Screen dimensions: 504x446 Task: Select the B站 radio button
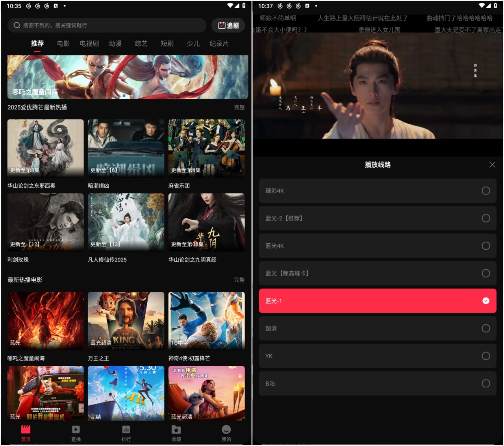[486, 383]
